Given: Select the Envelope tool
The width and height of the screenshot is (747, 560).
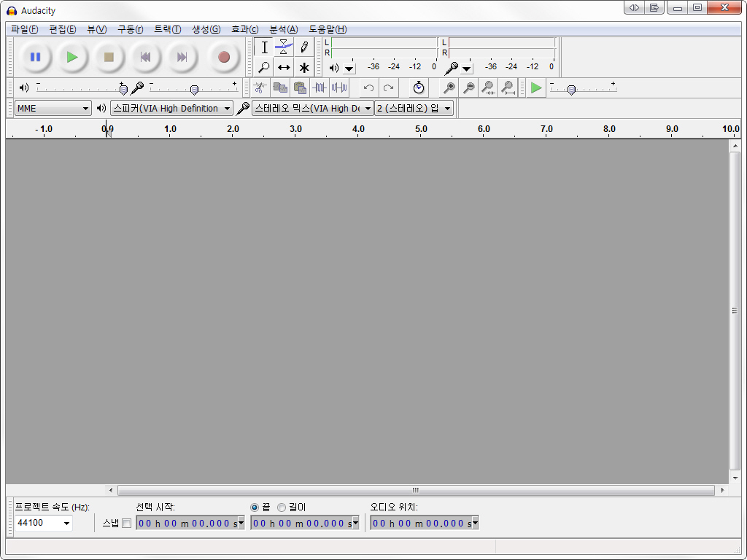Looking at the screenshot, I should [x=284, y=47].
